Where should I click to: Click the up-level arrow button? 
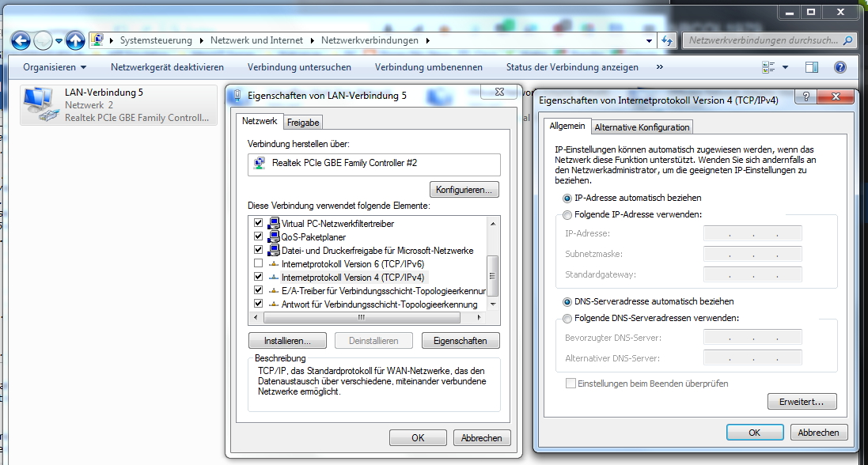pyautogui.click(x=74, y=40)
